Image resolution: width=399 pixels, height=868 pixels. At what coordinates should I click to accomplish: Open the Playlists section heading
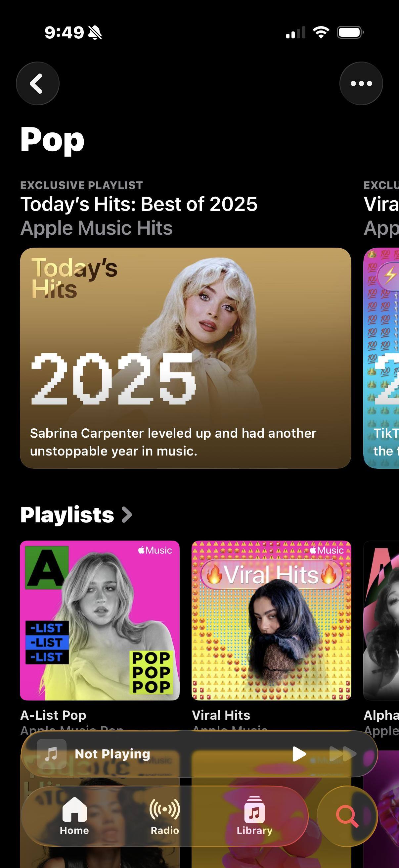click(x=67, y=514)
